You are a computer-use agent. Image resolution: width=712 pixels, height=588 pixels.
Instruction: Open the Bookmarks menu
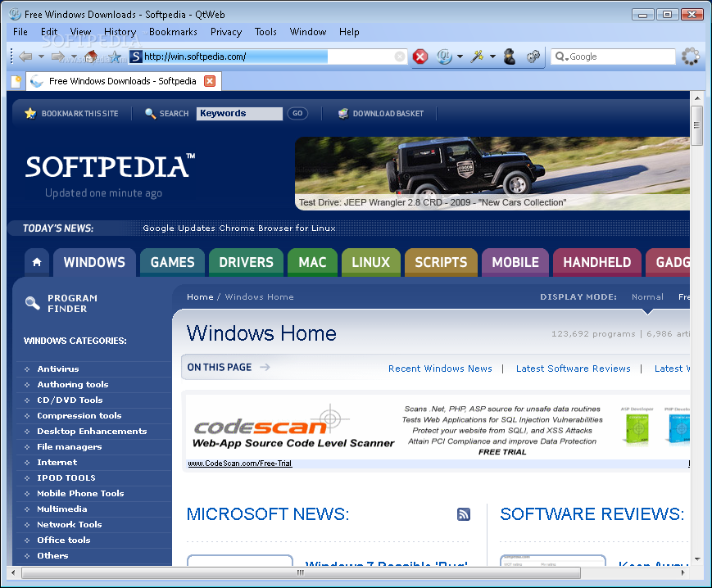174,32
